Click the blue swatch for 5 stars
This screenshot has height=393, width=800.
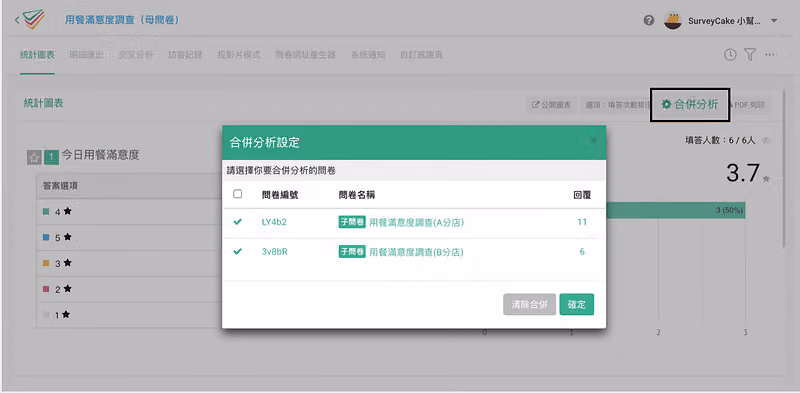pos(46,237)
